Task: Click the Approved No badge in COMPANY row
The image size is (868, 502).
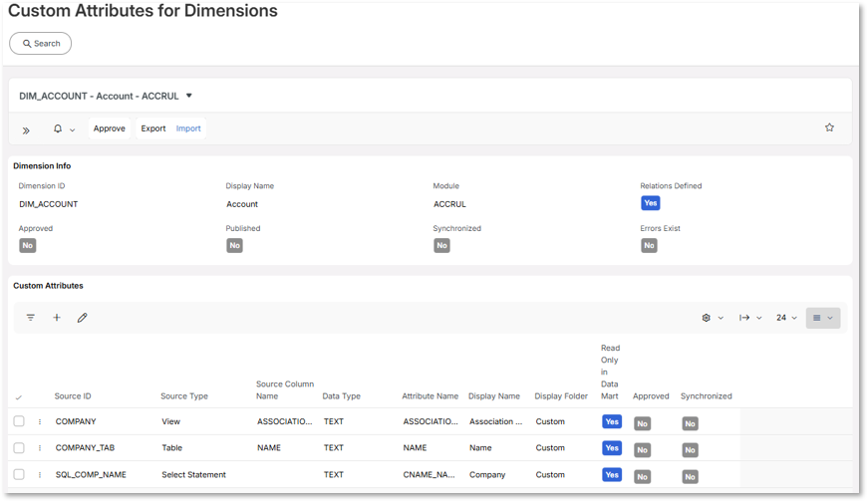Action: pyautogui.click(x=642, y=424)
